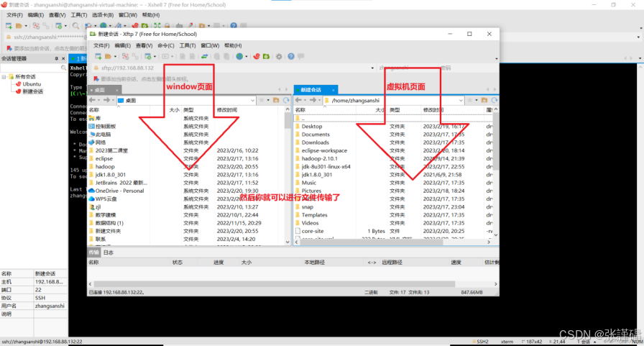Screen dimensions: 644x346
Task: Select Ubuntu session in Xshell session manager
Action: click(x=32, y=84)
